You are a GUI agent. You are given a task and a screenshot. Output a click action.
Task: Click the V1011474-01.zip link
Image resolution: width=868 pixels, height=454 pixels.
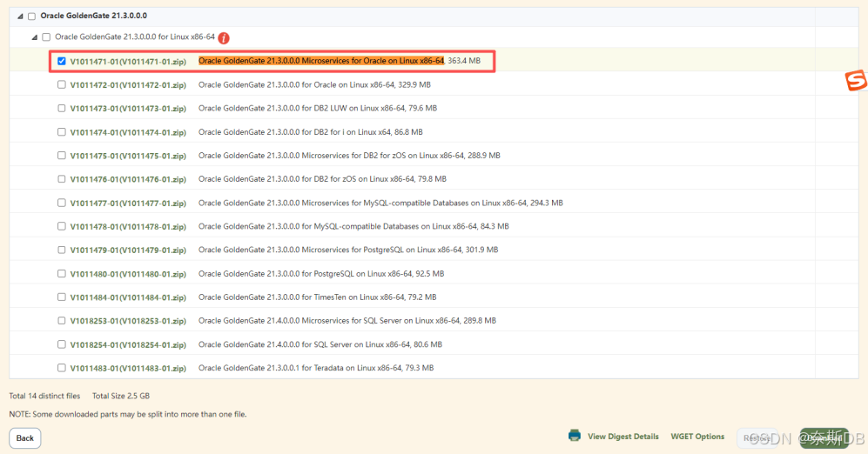[128, 133]
